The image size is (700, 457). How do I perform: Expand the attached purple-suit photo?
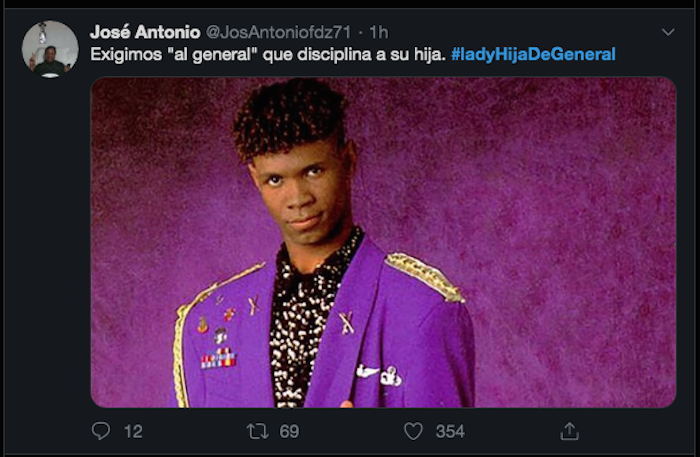pyautogui.click(x=383, y=242)
